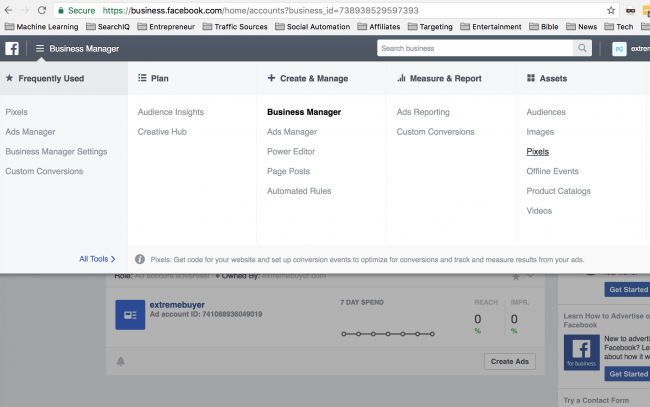Open Custom Conversions under Measure & Report
This screenshot has width=650, height=407.
(x=435, y=132)
